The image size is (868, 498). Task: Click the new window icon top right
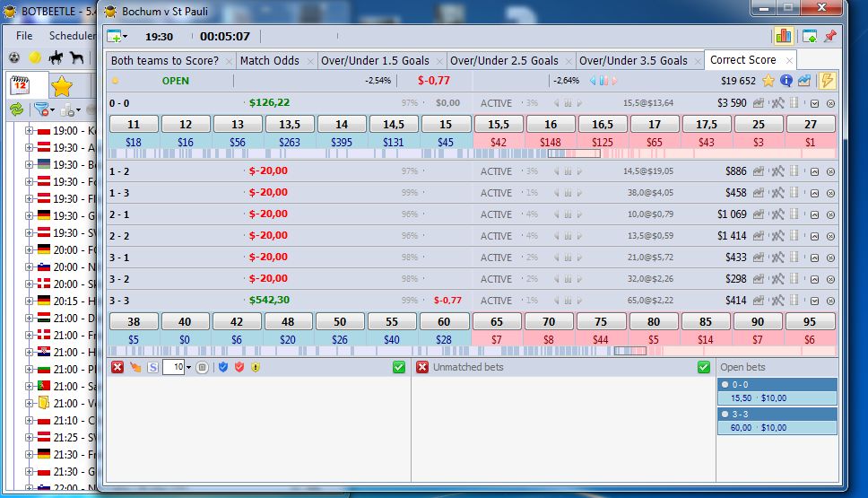click(x=810, y=37)
